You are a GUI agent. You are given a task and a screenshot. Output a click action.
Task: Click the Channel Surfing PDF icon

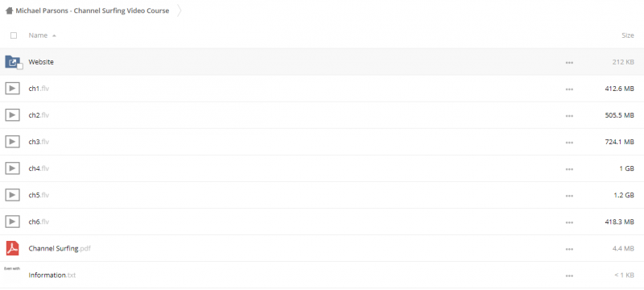tap(12, 248)
